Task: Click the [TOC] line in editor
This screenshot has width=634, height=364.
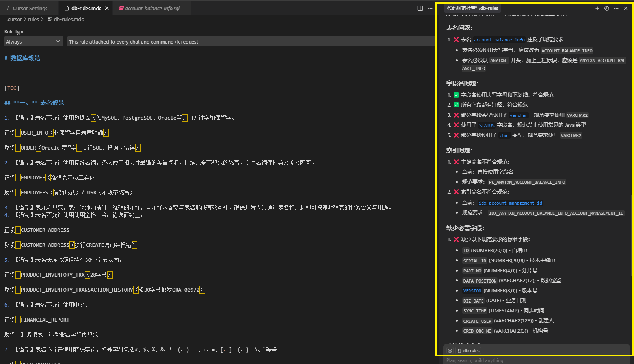Action: coord(12,88)
